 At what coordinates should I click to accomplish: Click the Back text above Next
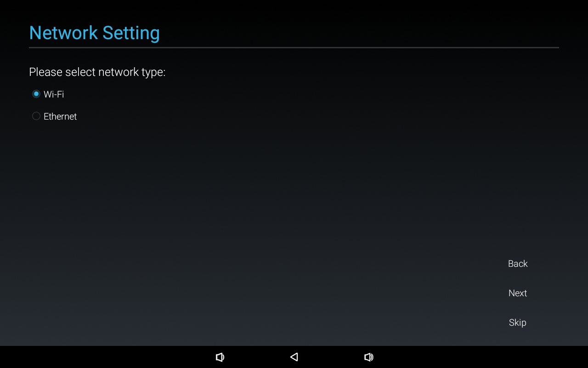(518, 264)
